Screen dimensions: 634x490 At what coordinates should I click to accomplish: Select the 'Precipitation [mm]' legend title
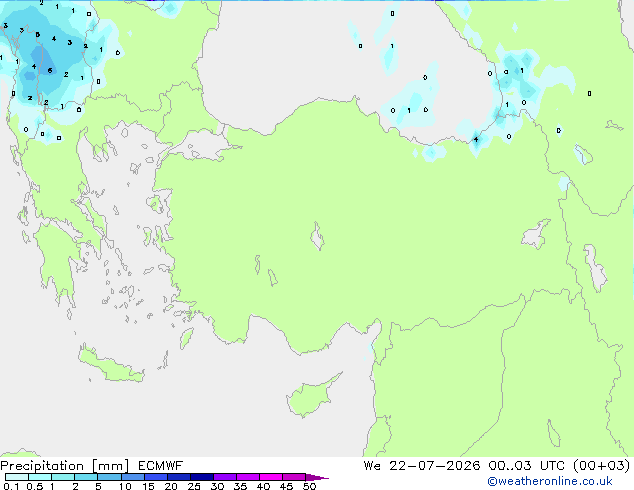64,466
